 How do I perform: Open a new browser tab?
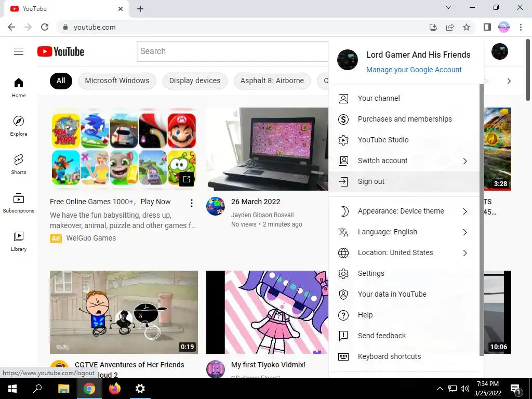coord(140,9)
